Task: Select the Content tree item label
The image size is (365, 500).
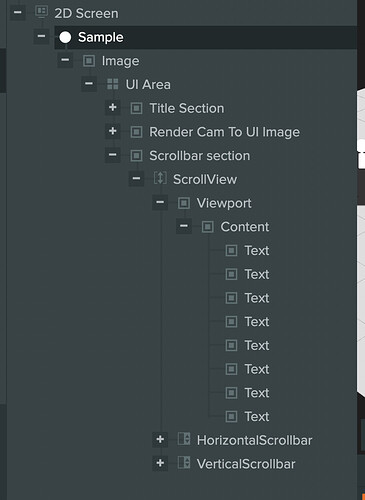Action: (245, 227)
